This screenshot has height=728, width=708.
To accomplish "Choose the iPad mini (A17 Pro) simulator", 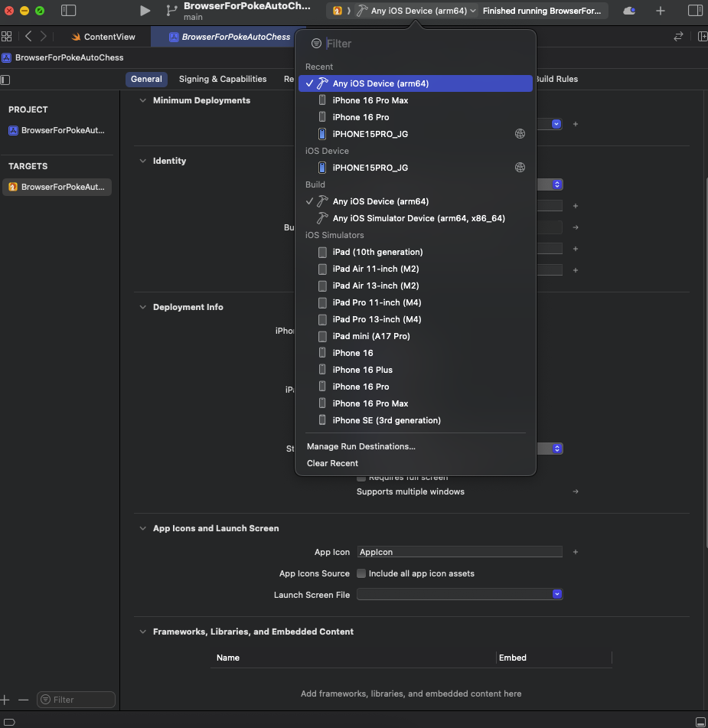I will tap(416, 336).
